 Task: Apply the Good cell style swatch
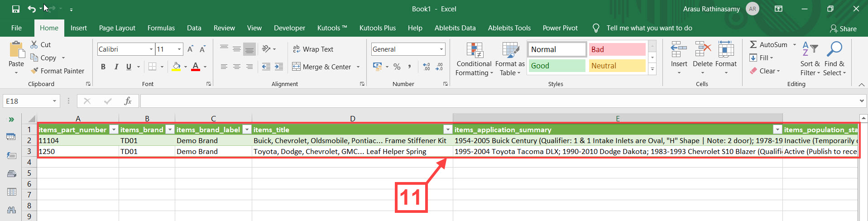click(x=557, y=66)
